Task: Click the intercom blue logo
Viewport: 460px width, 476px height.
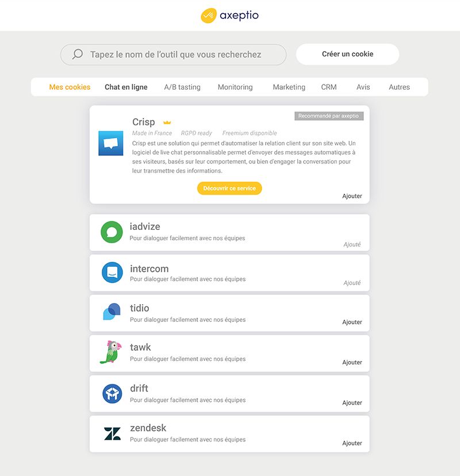Action: click(112, 272)
